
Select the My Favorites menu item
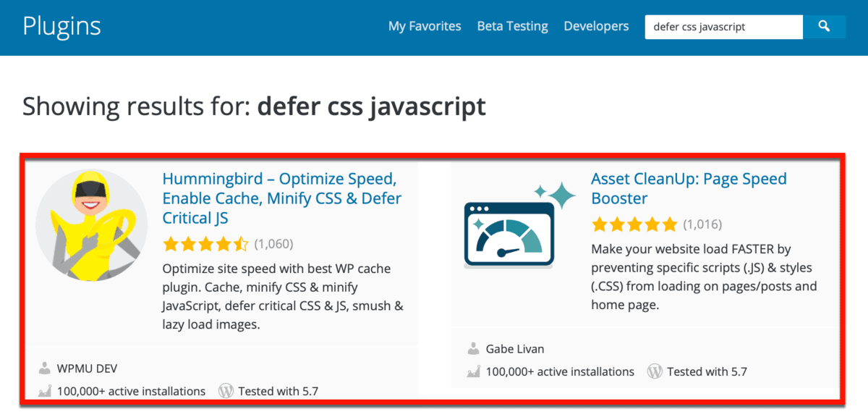coord(425,26)
